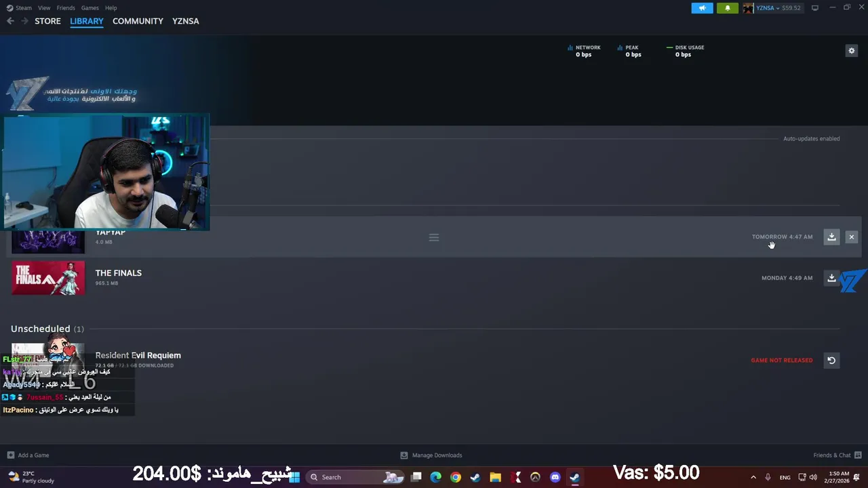Start the YAPYAP download now
The width and height of the screenshot is (868, 488).
coord(831,237)
